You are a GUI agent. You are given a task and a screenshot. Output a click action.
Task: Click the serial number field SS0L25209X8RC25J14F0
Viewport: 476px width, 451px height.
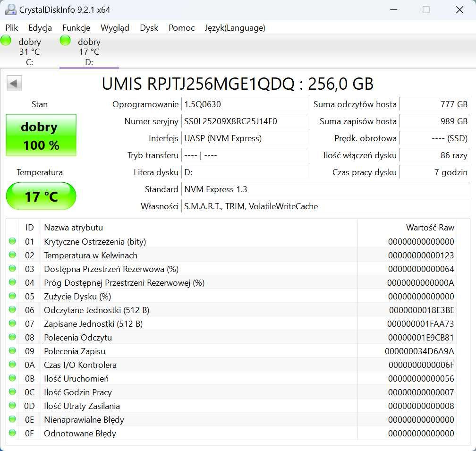[245, 121]
